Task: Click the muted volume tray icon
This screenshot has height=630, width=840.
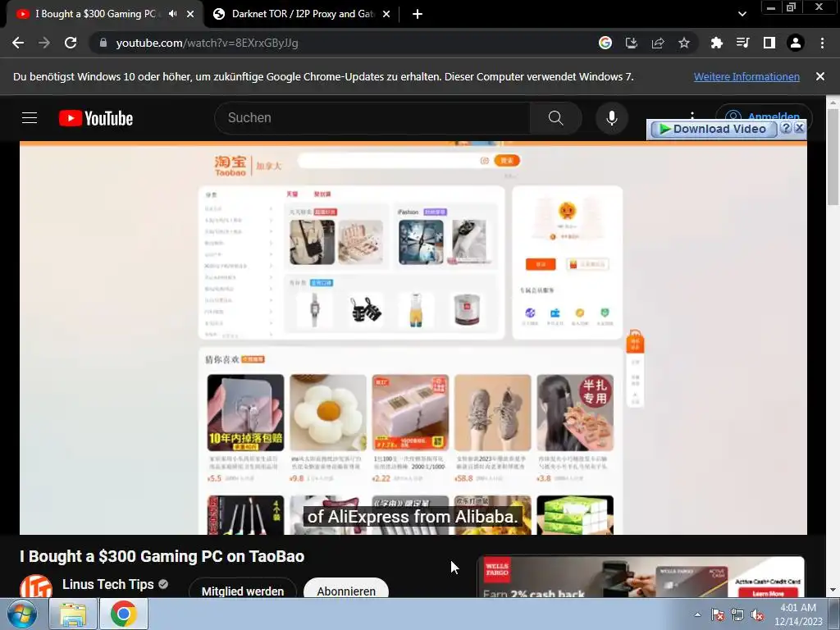Action: tap(757, 614)
